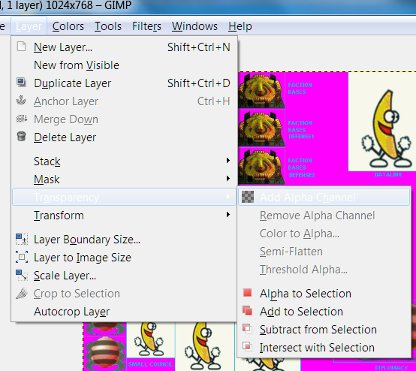The height and width of the screenshot is (371, 416).
Task: Click the Duplicate Layer icon
Action: click(22, 82)
